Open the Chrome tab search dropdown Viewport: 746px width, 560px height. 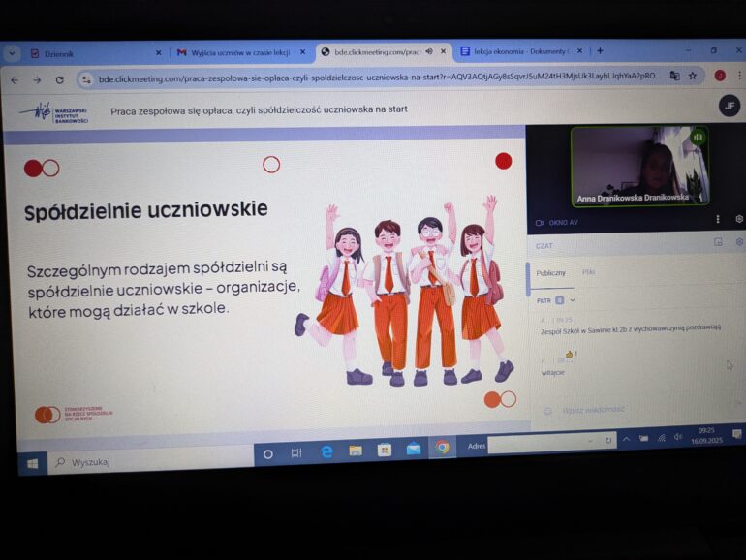pos(12,53)
